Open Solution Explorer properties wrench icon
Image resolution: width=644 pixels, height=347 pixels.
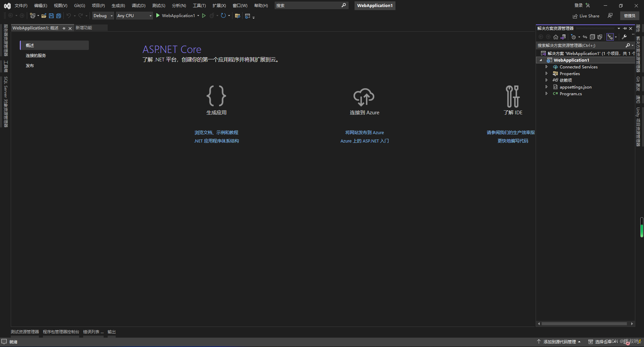click(x=624, y=37)
